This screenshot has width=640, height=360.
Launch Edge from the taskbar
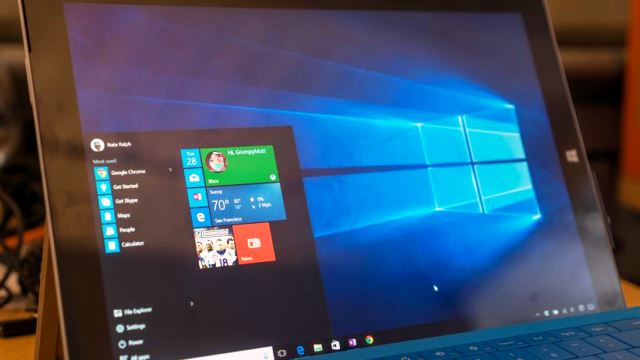tap(300, 350)
